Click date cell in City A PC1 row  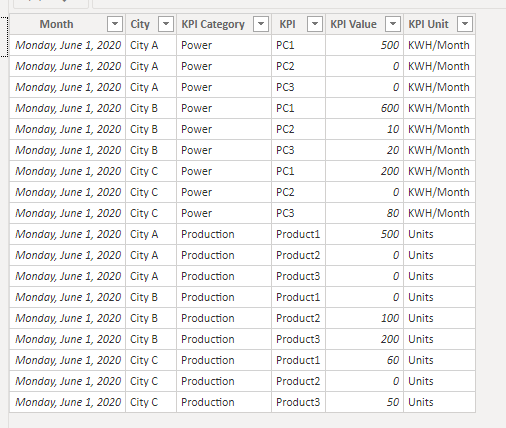[68, 45]
